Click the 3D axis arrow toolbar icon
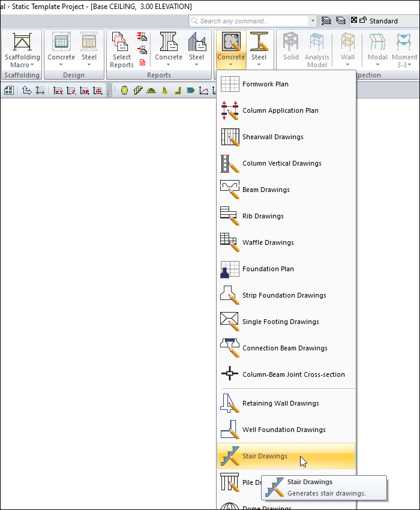Screen dimensions: 420x510 coord(26,91)
